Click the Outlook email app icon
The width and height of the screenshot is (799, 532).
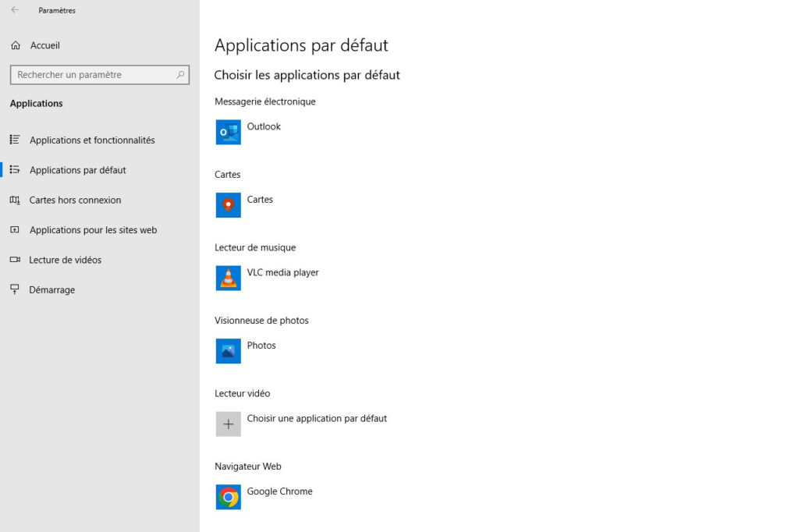pyautogui.click(x=228, y=132)
